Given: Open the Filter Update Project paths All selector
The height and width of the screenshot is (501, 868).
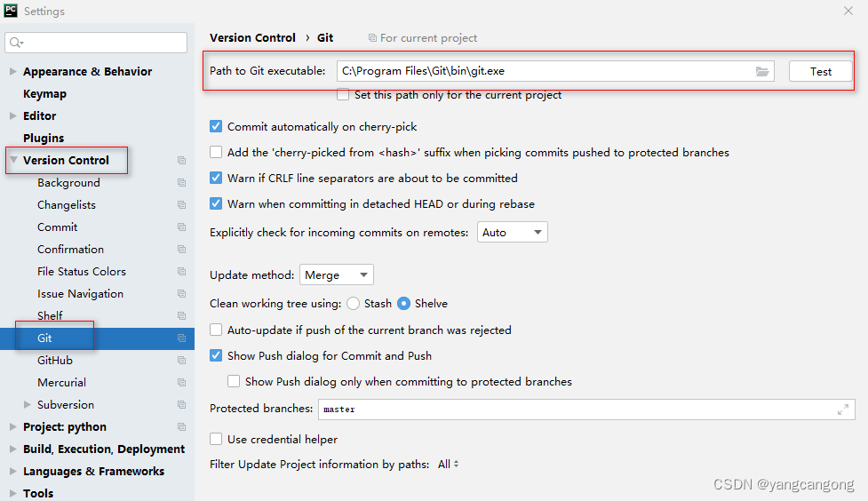Looking at the screenshot, I should click(x=448, y=465).
